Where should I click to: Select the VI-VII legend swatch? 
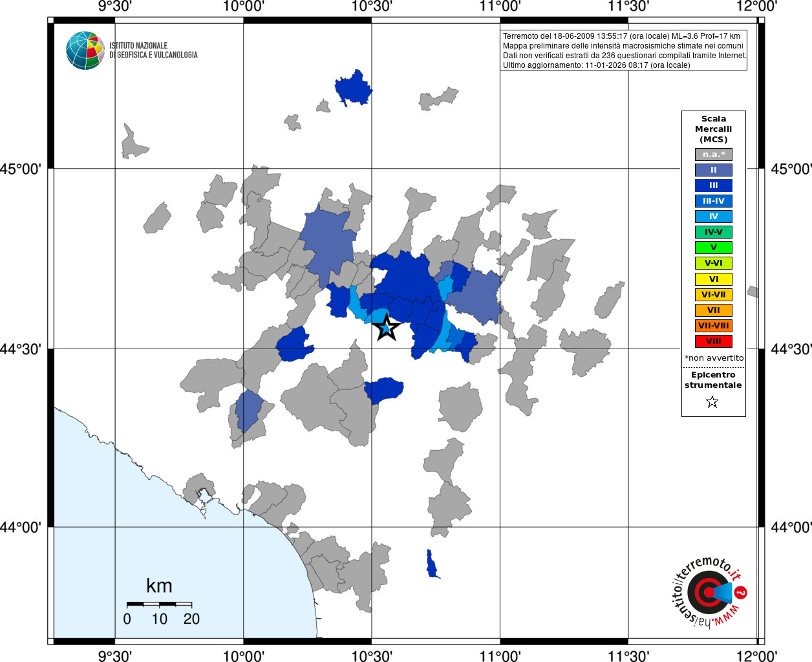click(x=714, y=295)
